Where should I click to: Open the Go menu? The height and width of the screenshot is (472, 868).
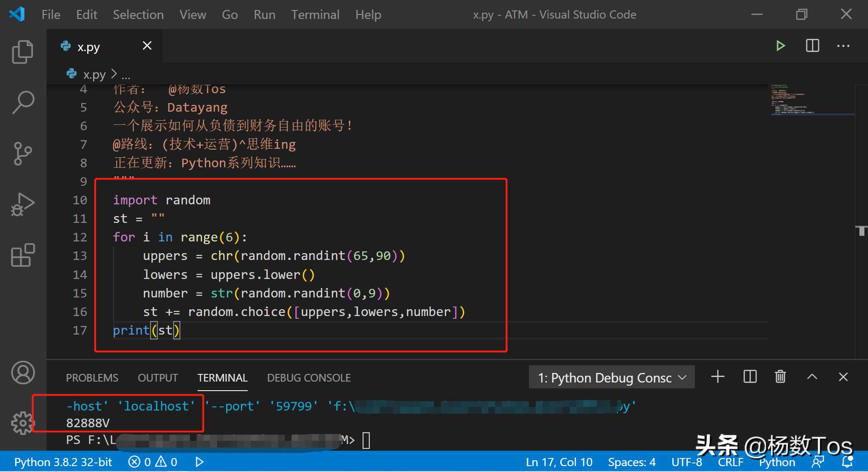click(230, 14)
